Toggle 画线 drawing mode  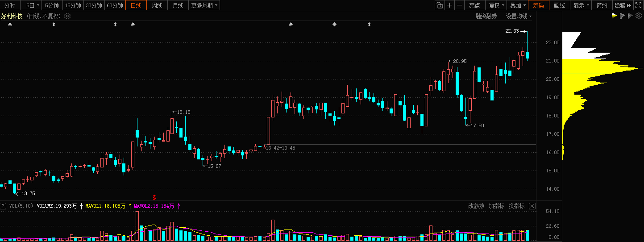point(560,5)
